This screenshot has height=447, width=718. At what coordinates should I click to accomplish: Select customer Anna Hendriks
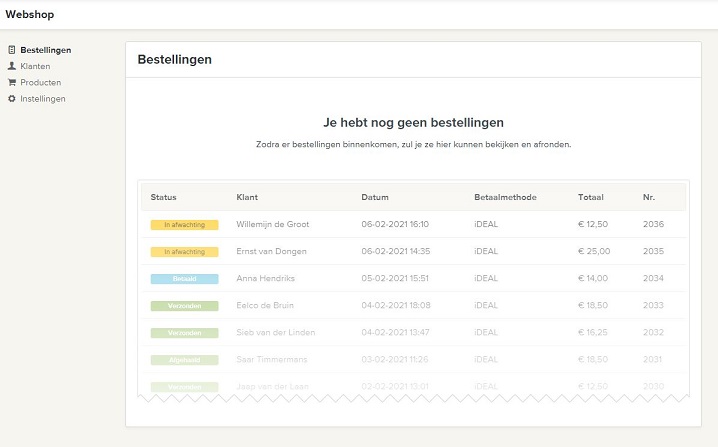pyautogui.click(x=266, y=278)
